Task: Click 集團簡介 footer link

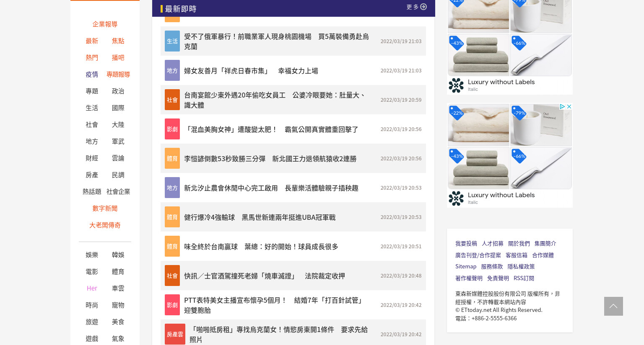Action: (x=545, y=244)
